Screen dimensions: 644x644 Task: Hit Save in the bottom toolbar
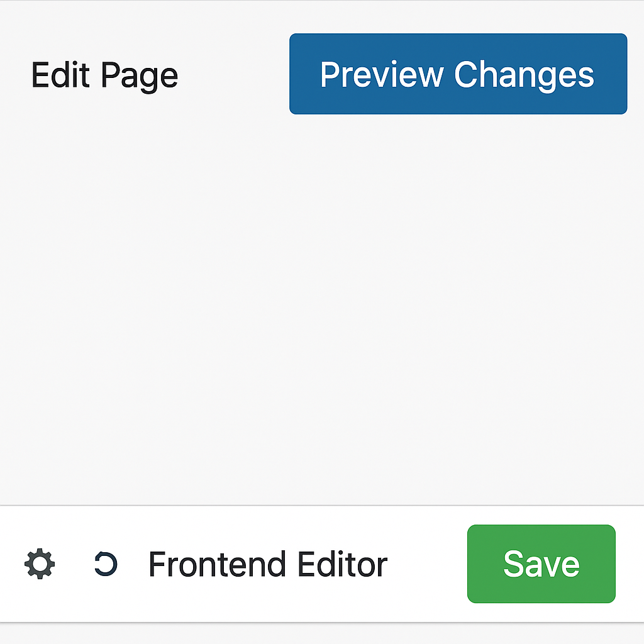click(x=541, y=564)
